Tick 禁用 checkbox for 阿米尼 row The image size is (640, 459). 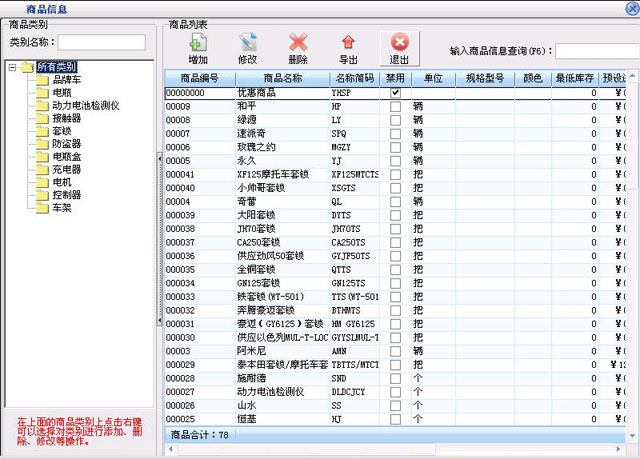[x=395, y=352]
